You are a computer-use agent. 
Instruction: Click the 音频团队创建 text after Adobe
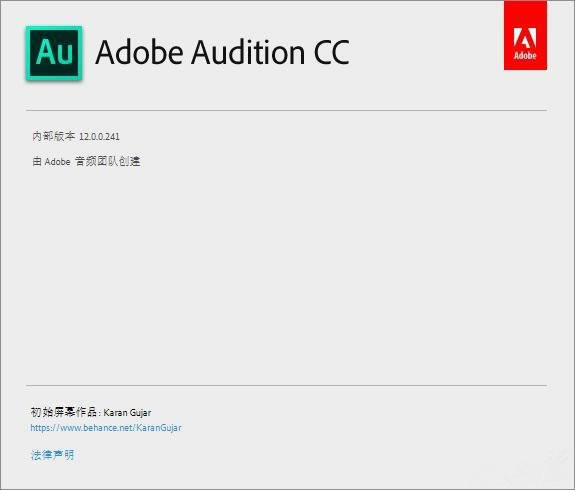point(108,161)
